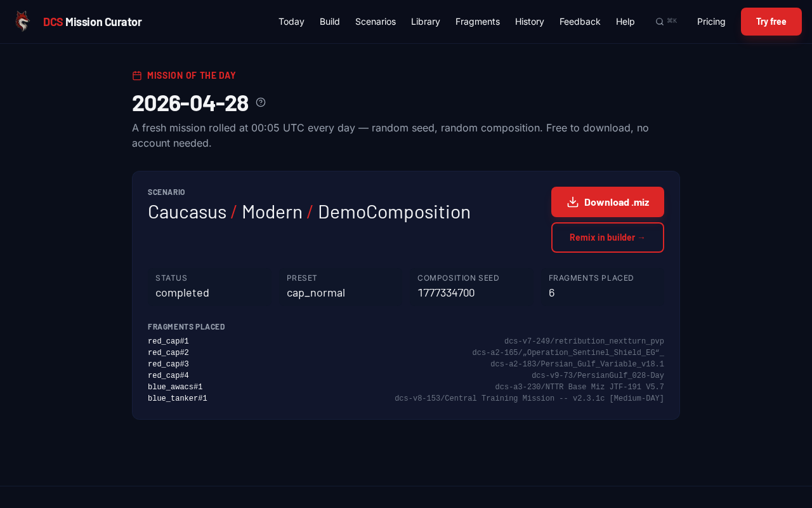The width and height of the screenshot is (812, 508).
Task: Select the red_cap#1 fragment row
Action: tap(406, 342)
